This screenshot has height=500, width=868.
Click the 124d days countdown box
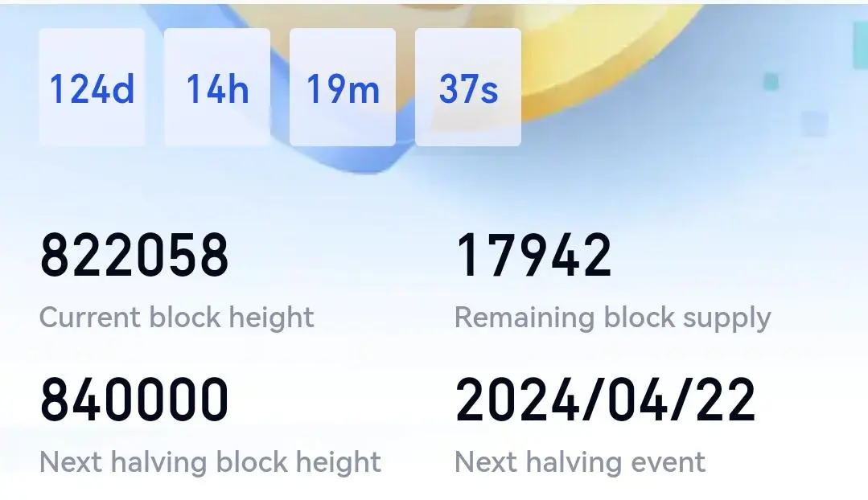pyautogui.click(x=92, y=88)
